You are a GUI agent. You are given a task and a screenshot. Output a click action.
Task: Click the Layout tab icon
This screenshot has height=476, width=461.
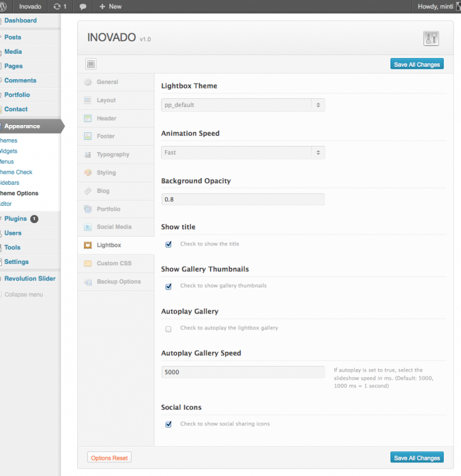coord(88,100)
